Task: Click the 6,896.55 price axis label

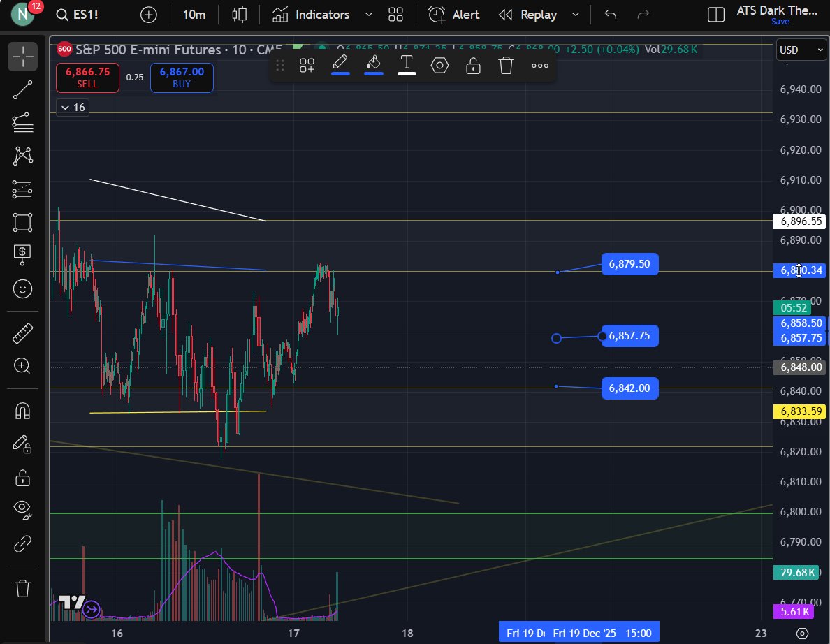Action: tap(800, 221)
